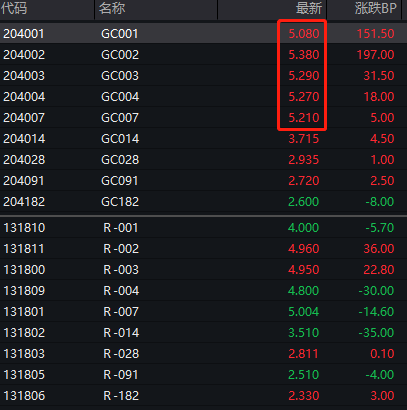407x410 pixels.
Task: Select the 131810 R-001 row
Action: pyautogui.click(x=203, y=228)
